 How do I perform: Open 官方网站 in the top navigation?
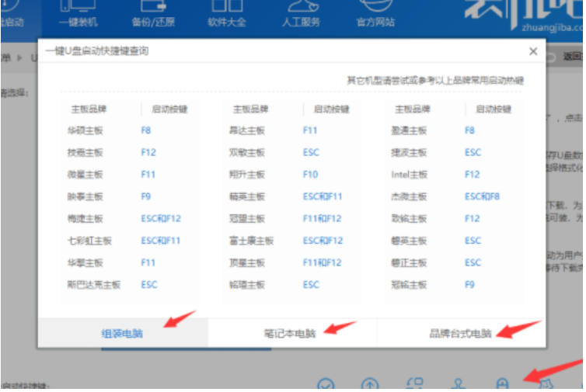[375, 15]
